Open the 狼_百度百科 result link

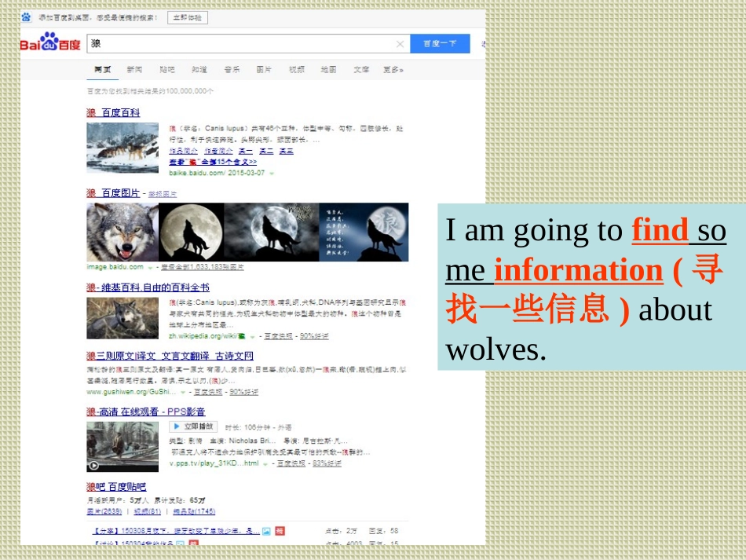(113, 113)
